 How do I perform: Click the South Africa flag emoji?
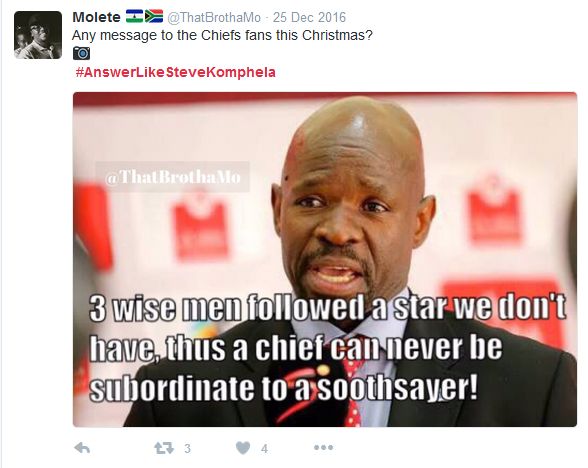[154, 16]
